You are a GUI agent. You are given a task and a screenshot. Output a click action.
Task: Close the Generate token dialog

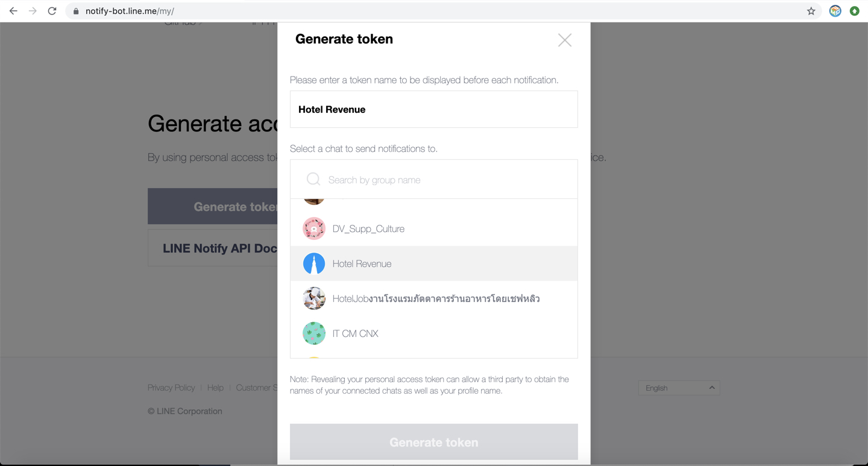click(x=565, y=40)
